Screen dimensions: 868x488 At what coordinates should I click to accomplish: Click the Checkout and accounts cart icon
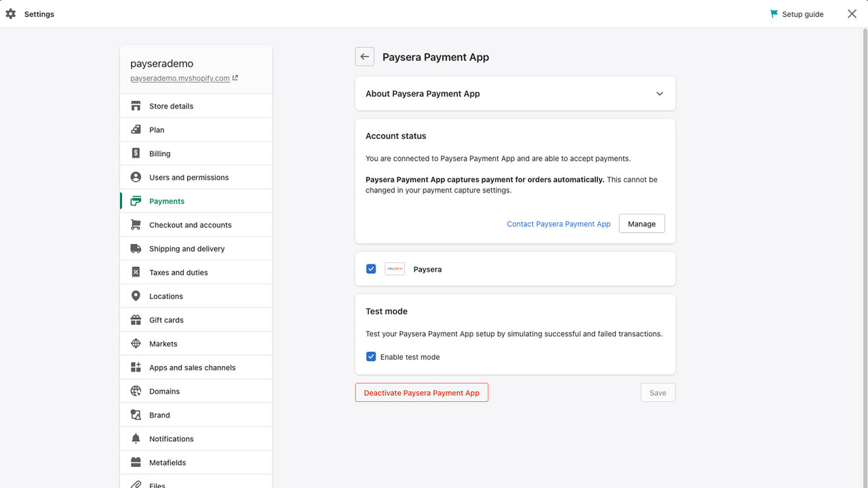136,224
